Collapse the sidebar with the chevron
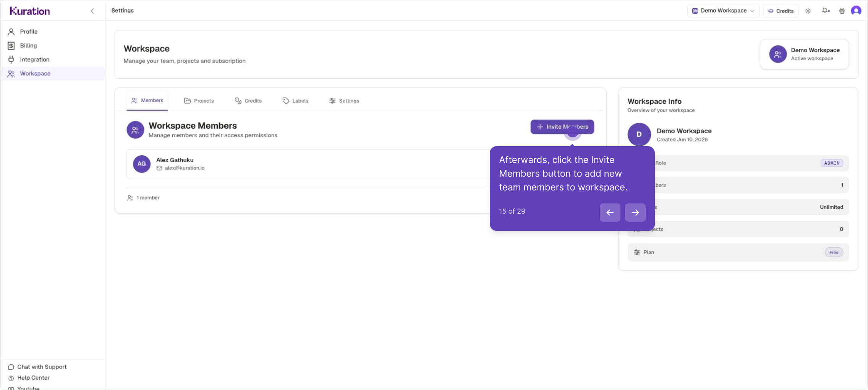Screen dimensions: 868x390 92,11
